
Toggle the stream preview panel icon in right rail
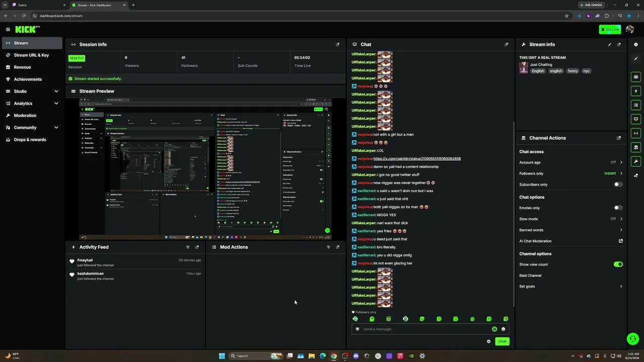[636, 77]
